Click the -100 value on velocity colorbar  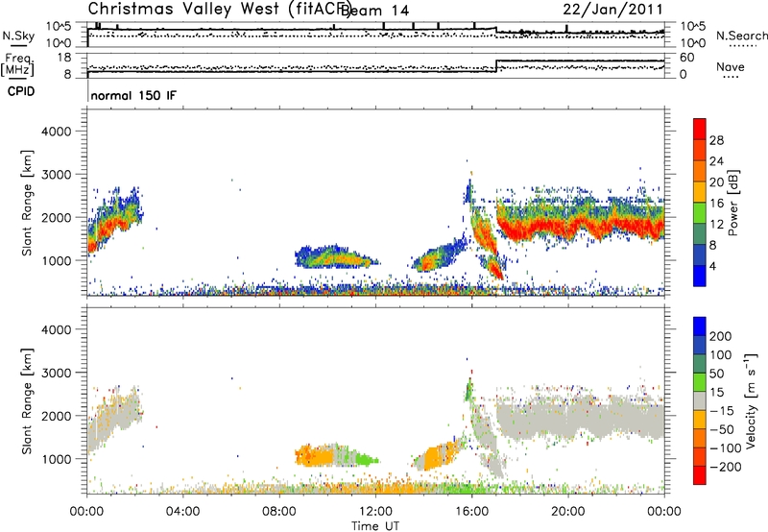click(726, 448)
